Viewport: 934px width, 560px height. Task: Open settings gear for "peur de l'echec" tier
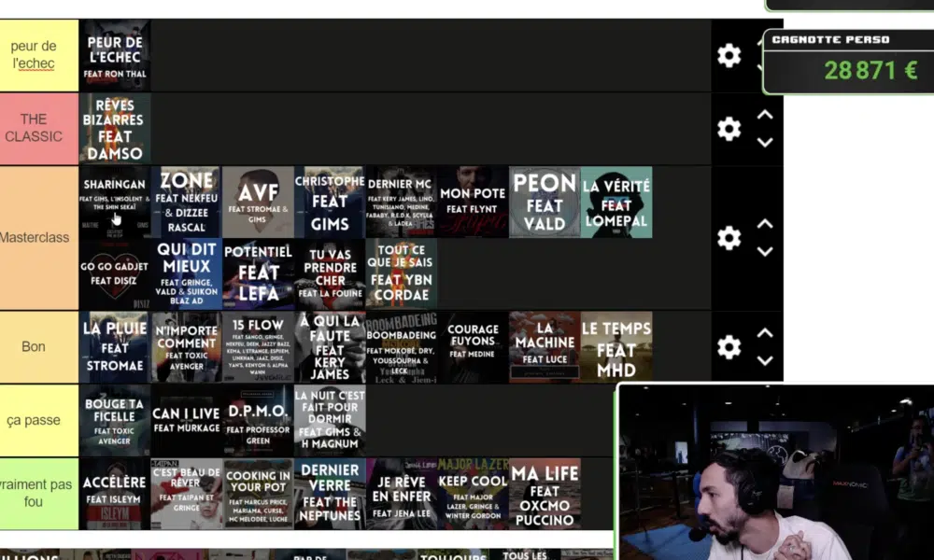729,56
